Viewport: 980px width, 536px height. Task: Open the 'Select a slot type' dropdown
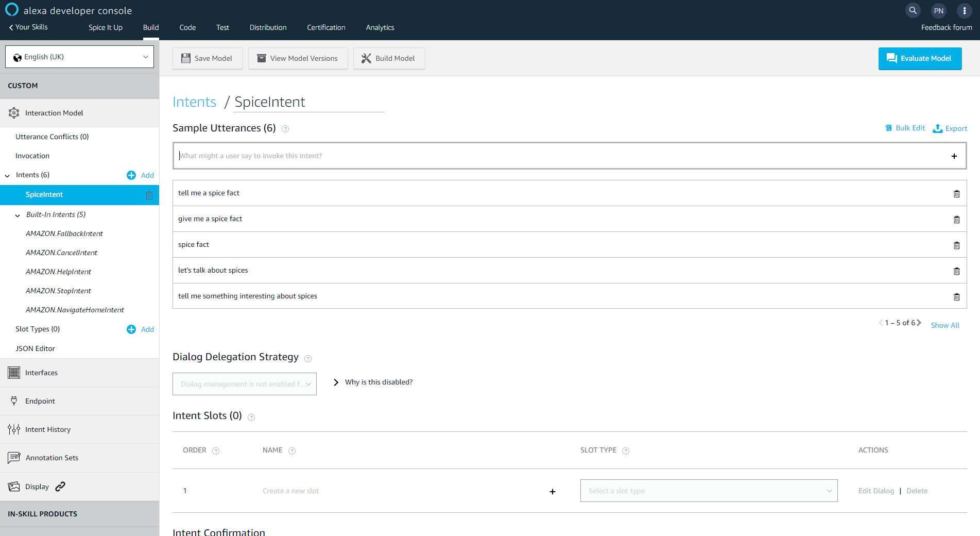tap(709, 491)
